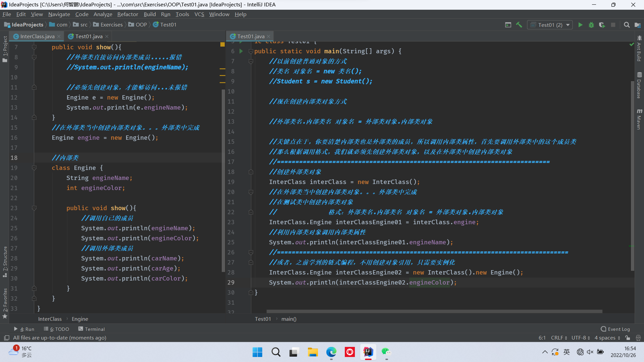
Task: Click the Build Project hammer icon
Action: point(519,25)
